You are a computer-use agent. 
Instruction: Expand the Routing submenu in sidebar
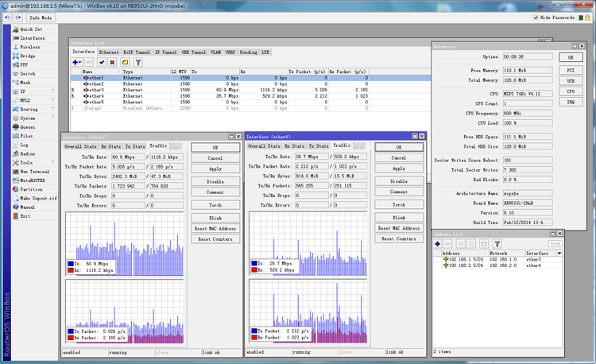[x=29, y=109]
